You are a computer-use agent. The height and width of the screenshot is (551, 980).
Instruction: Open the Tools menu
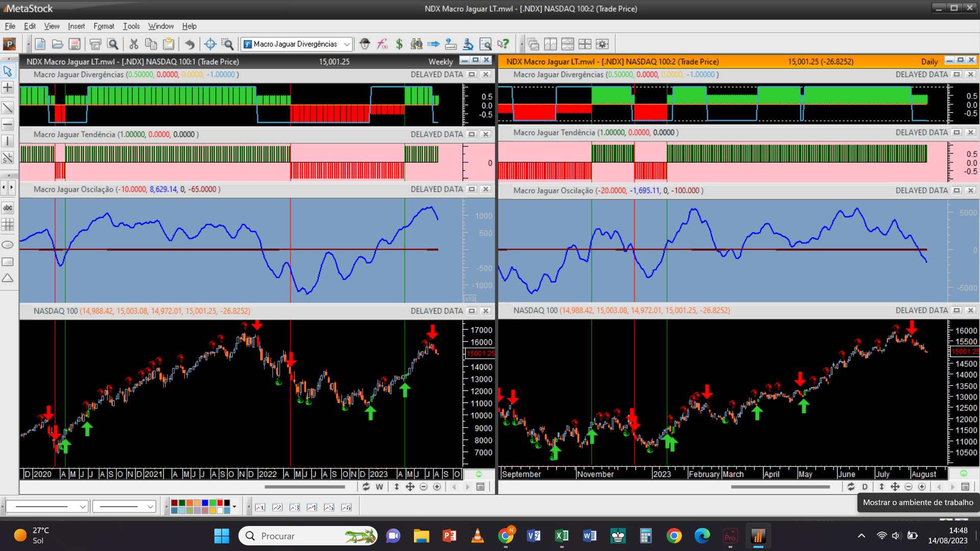(131, 26)
